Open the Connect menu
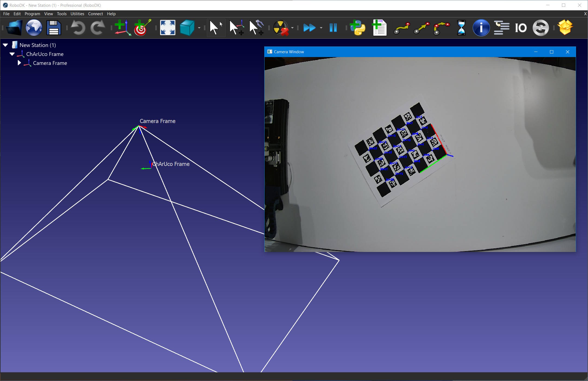The width and height of the screenshot is (588, 381). [x=95, y=14]
